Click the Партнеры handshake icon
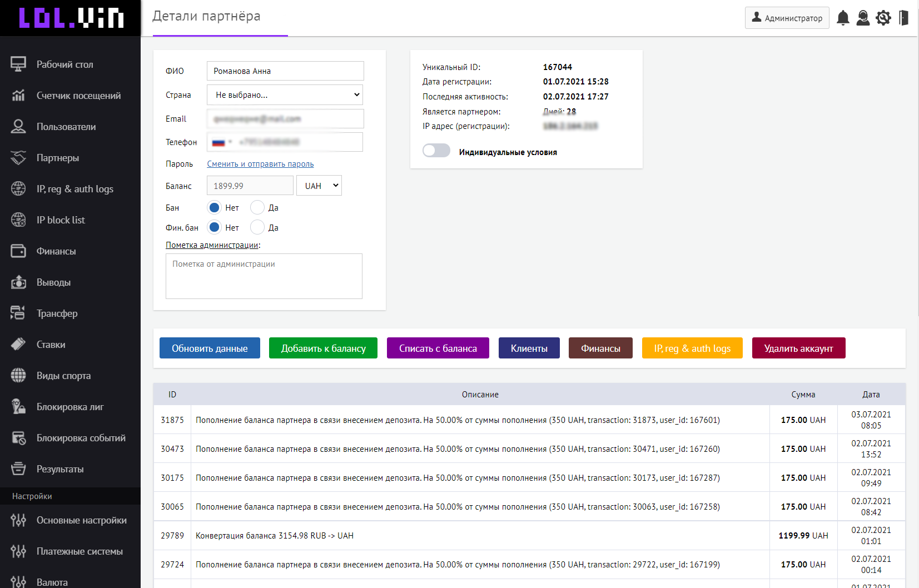The width and height of the screenshot is (919, 588). coord(18,158)
